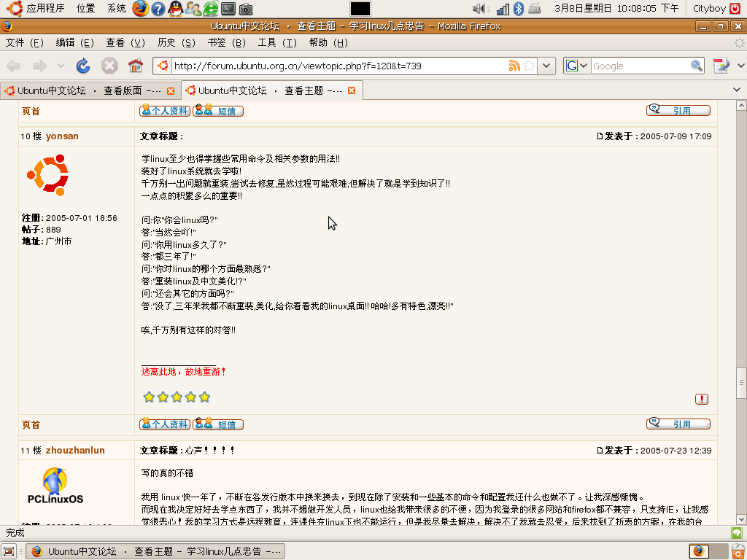Expand the URL bar history dropdown
747x560 pixels.
tap(546, 66)
